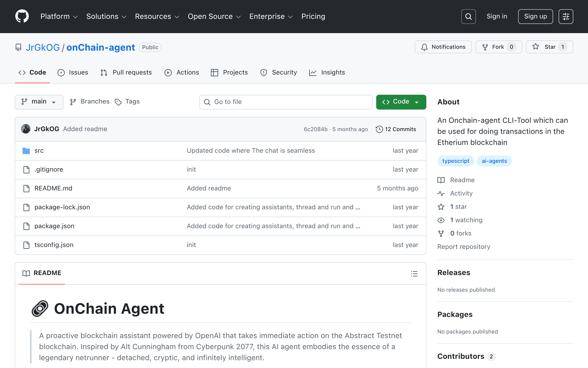Switch to the Security tab
This screenshot has width=588, height=368.
click(278, 72)
